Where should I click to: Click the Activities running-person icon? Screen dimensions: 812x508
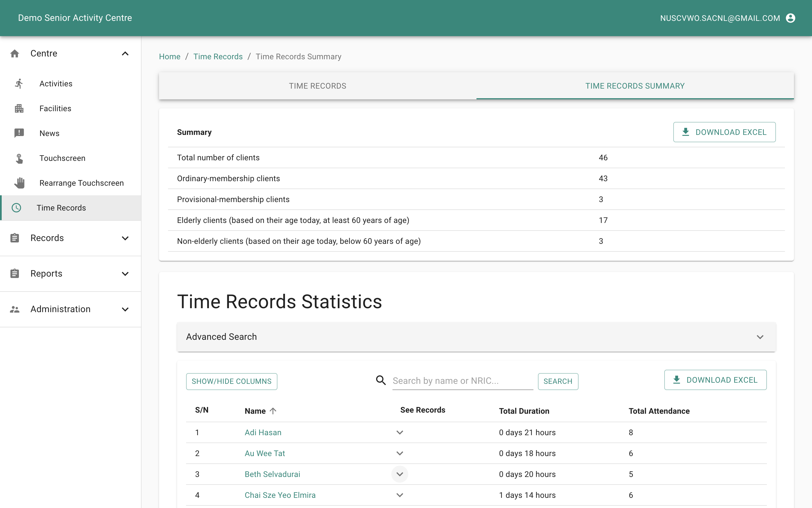coord(19,84)
